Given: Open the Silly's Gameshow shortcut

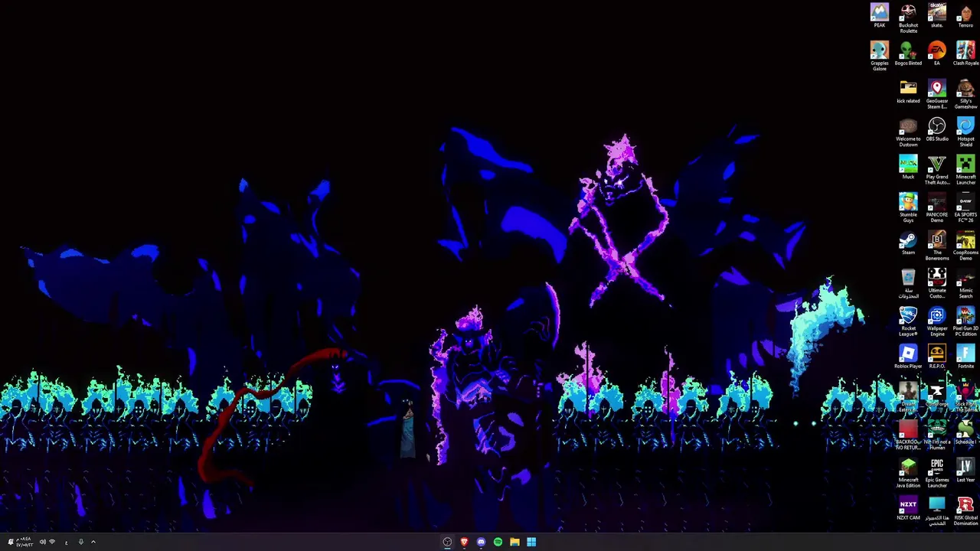Looking at the screenshot, I should point(965,94).
